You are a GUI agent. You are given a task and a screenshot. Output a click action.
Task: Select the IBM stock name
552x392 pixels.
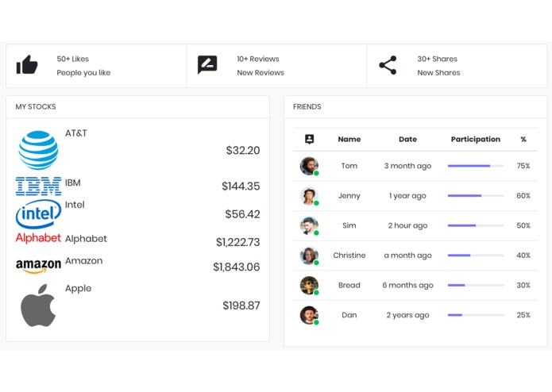73,183
